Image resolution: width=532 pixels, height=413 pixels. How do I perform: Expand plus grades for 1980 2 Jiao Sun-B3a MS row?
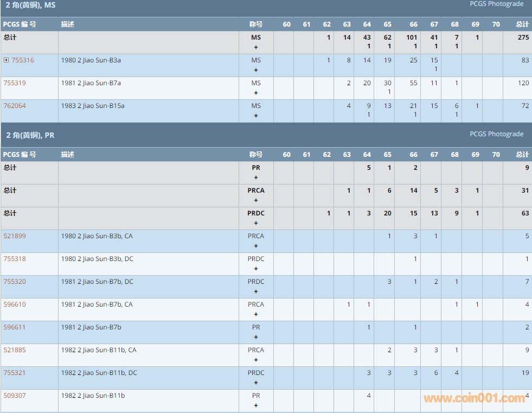[256, 70]
